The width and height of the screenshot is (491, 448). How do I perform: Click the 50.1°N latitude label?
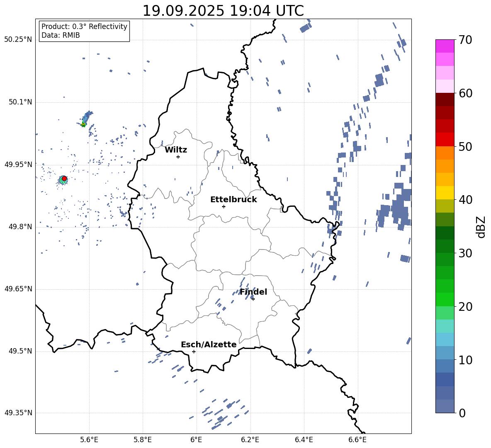[x=20, y=102]
